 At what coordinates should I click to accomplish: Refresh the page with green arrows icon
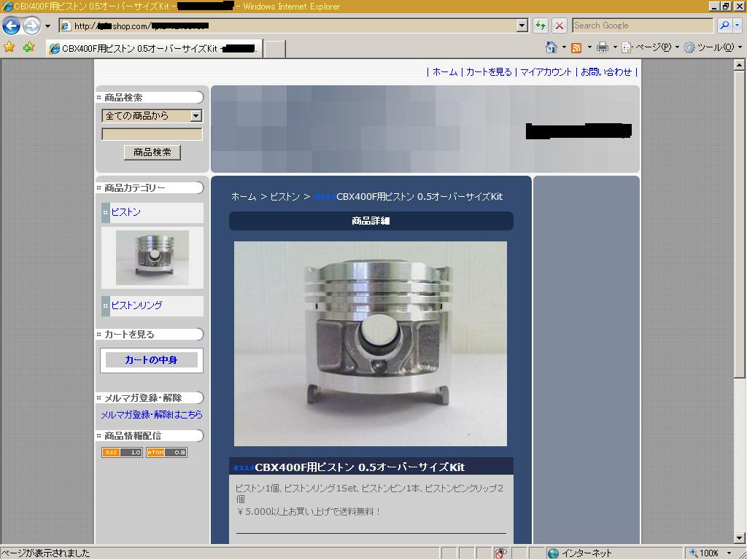(x=541, y=26)
